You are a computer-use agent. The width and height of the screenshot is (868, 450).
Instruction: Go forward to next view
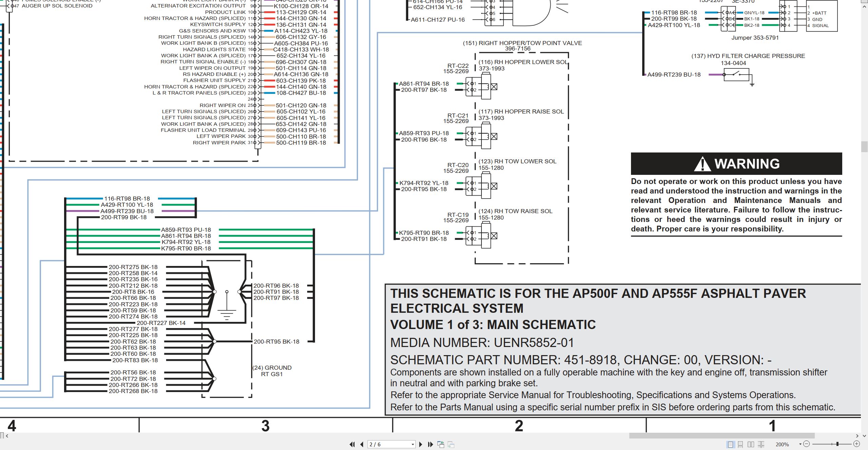tap(451, 444)
